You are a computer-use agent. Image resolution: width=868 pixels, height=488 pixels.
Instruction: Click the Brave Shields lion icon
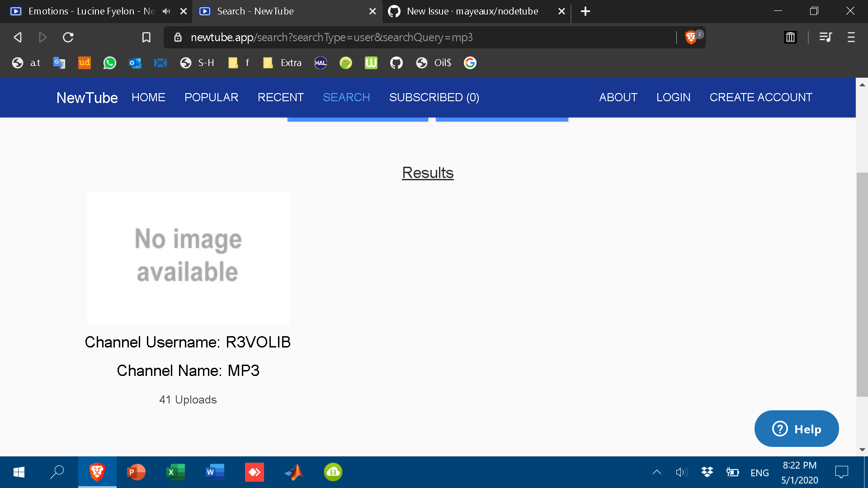(690, 37)
